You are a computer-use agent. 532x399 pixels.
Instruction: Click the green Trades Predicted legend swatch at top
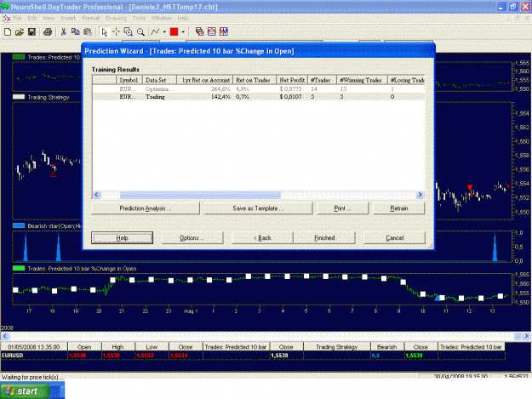click(19, 57)
